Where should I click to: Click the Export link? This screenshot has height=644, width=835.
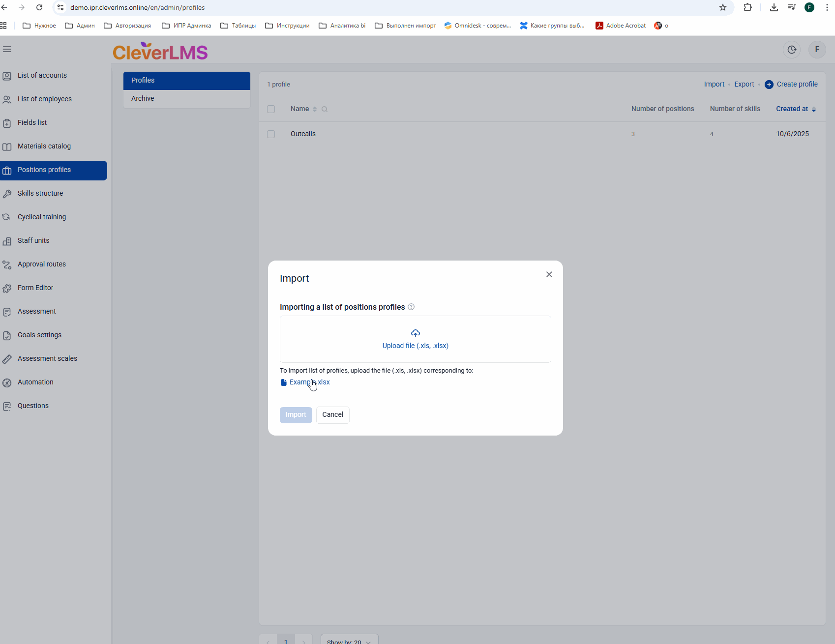tap(744, 85)
